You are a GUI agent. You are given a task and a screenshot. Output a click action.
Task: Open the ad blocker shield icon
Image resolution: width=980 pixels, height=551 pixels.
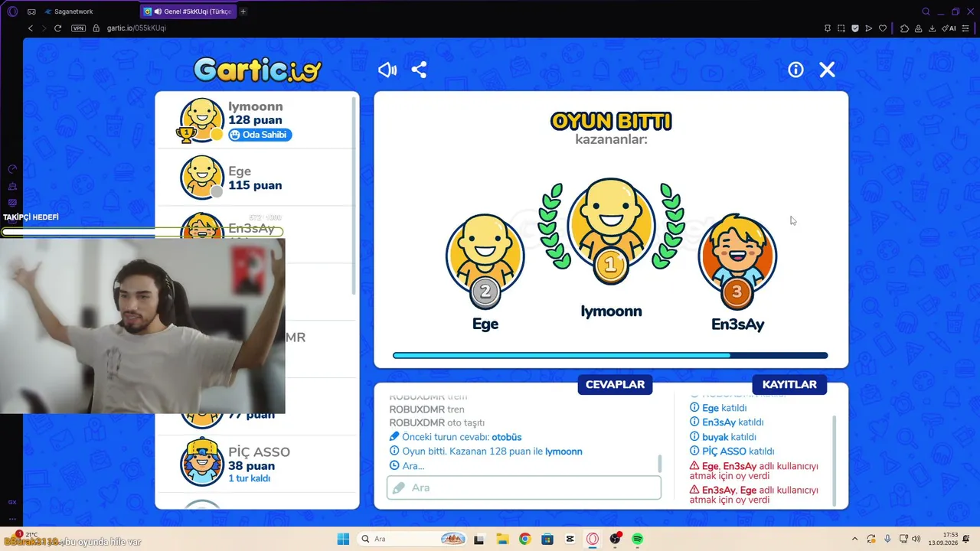pos(855,28)
